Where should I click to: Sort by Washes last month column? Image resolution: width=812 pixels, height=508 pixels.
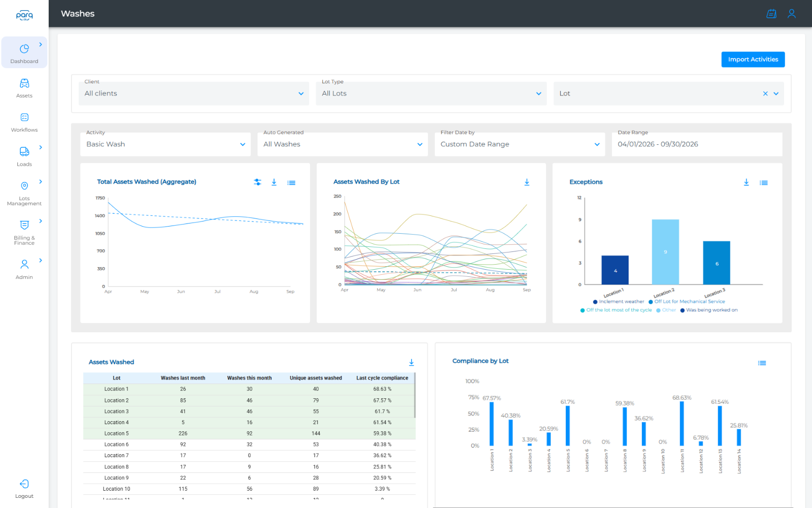(x=183, y=378)
